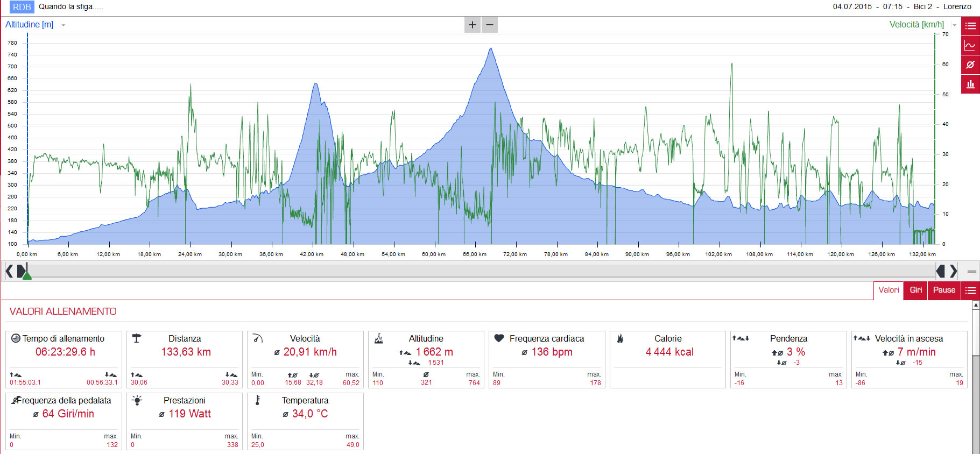Screen dimensions: 980x454
Task: Click the RDB label button
Action: (x=22, y=7)
